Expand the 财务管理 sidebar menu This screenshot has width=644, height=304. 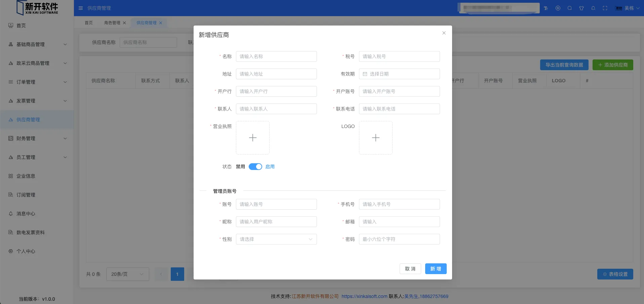pyautogui.click(x=37, y=138)
